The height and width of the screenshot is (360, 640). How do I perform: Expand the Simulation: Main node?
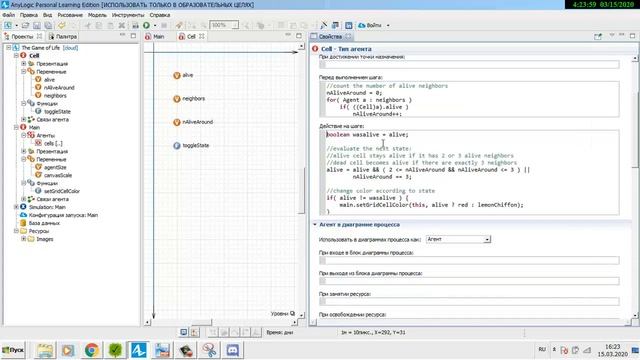[16, 207]
